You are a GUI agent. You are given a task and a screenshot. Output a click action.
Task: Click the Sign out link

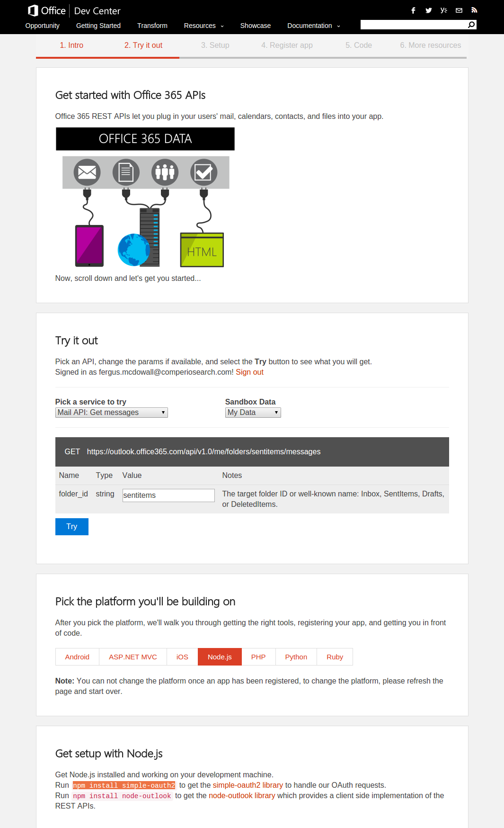point(249,372)
